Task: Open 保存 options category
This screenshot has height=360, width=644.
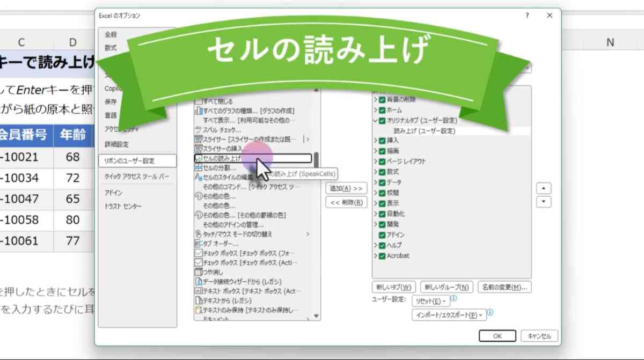Action: (111, 101)
